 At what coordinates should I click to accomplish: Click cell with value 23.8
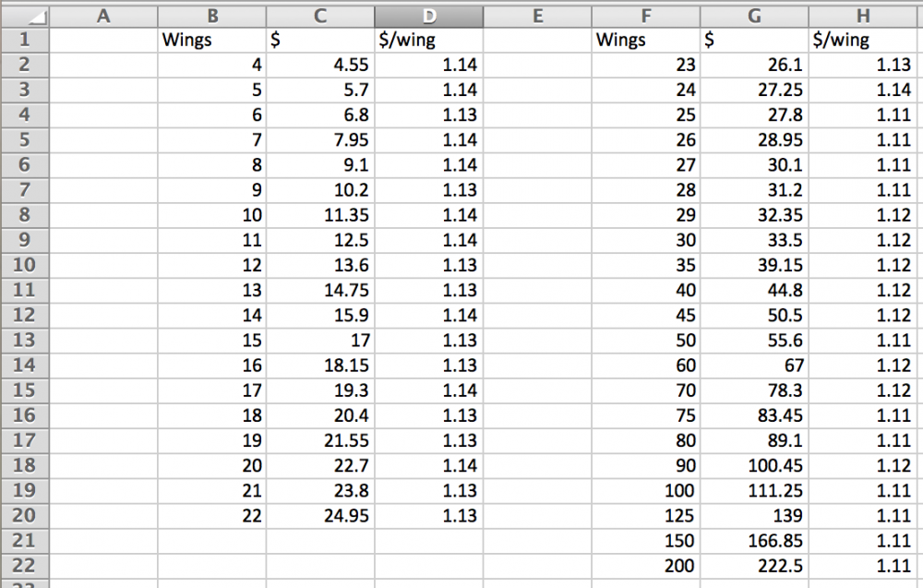[x=320, y=491]
